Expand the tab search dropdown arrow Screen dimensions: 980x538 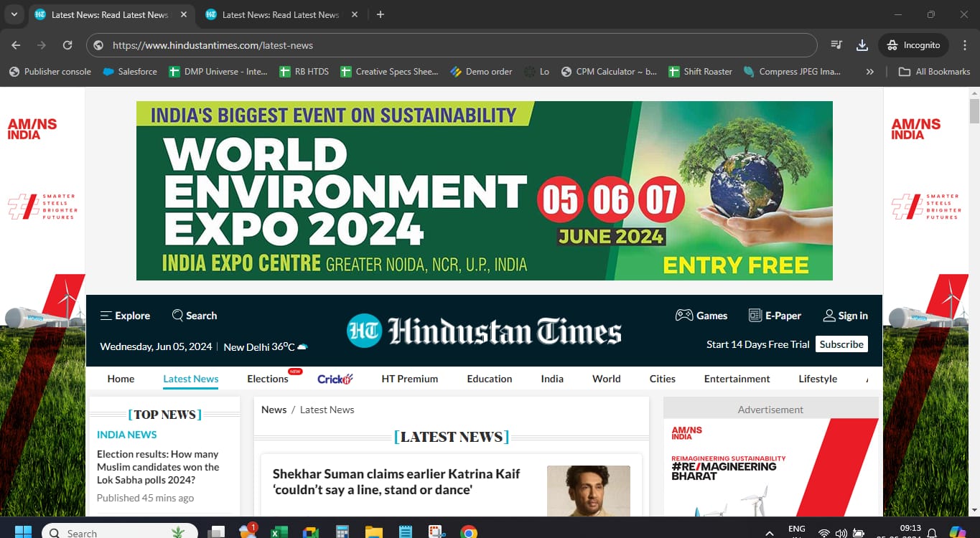[x=14, y=14]
